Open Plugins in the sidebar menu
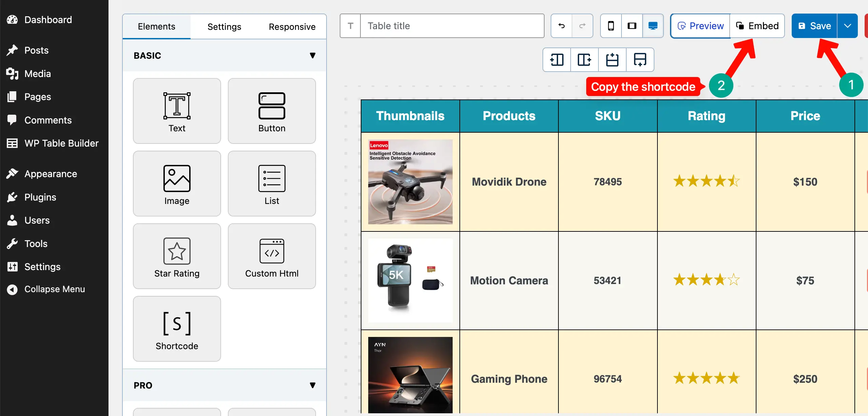Viewport: 868px width, 416px height. [40, 197]
